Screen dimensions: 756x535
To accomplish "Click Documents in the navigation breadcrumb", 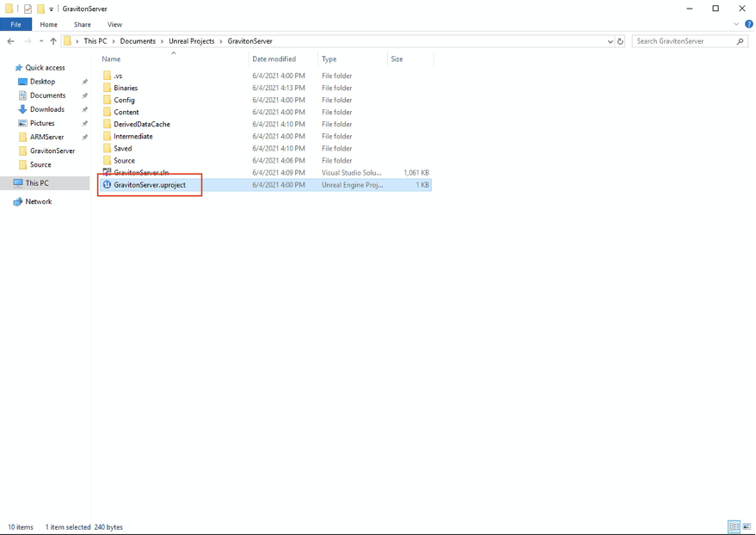I will pos(136,40).
